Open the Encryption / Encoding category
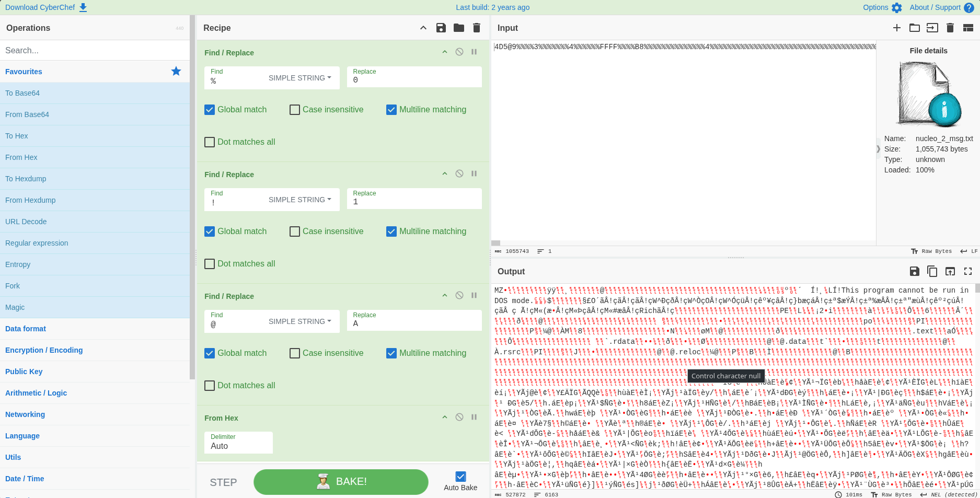This screenshot has width=980, height=498. pyautogui.click(x=44, y=350)
